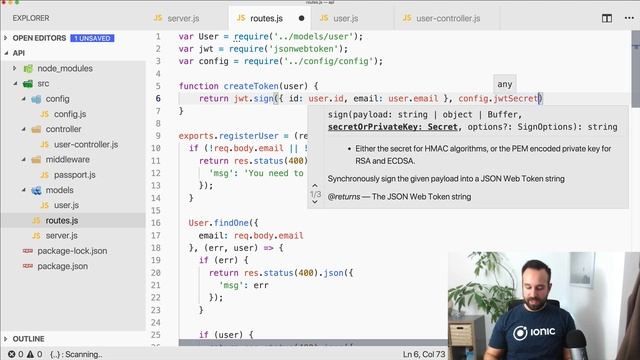This screenshot has width=640, height=360.
Task: Click line number 6 in the gutter
Action: [x=158, y=98]
